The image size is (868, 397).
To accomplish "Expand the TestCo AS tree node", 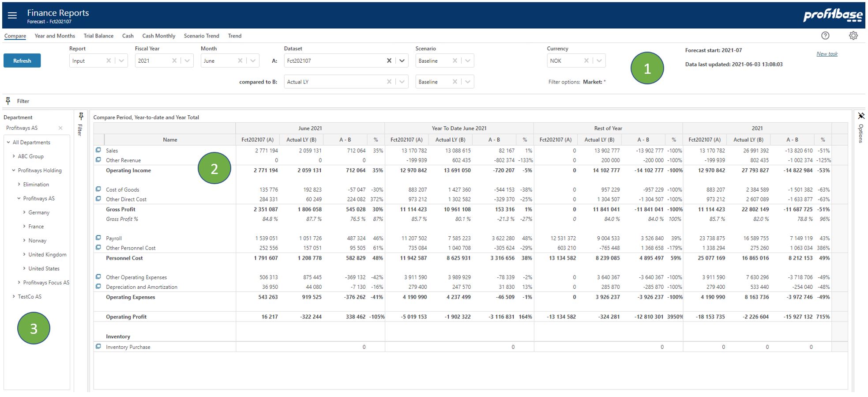I will click(14, 296).
